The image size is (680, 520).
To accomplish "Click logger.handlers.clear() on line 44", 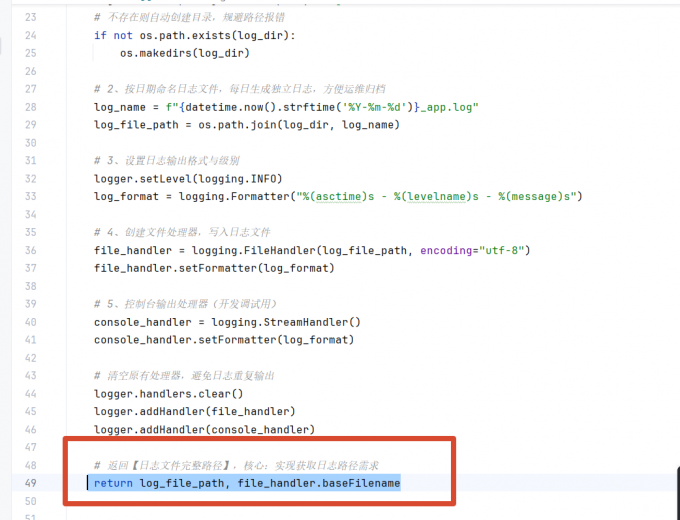I will [x=169, y=394].
